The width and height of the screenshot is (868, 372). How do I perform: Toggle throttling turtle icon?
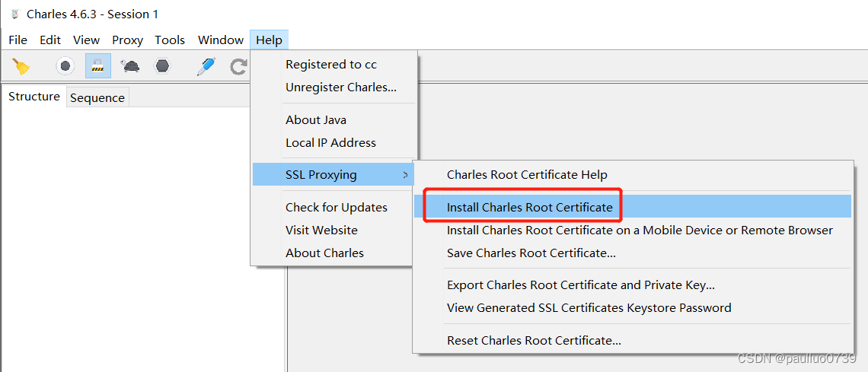(x=130, y=66)
